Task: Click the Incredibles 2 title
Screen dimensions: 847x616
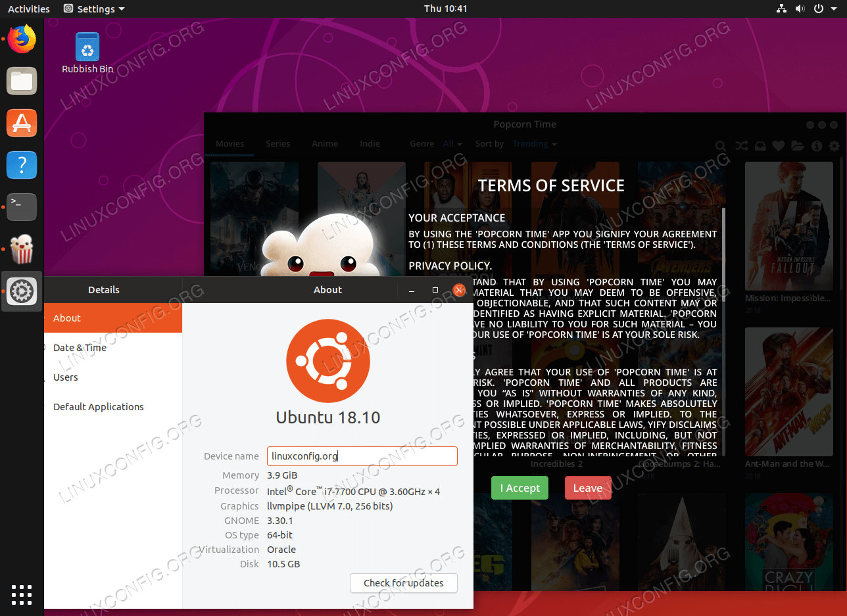Action: point(556,463)
